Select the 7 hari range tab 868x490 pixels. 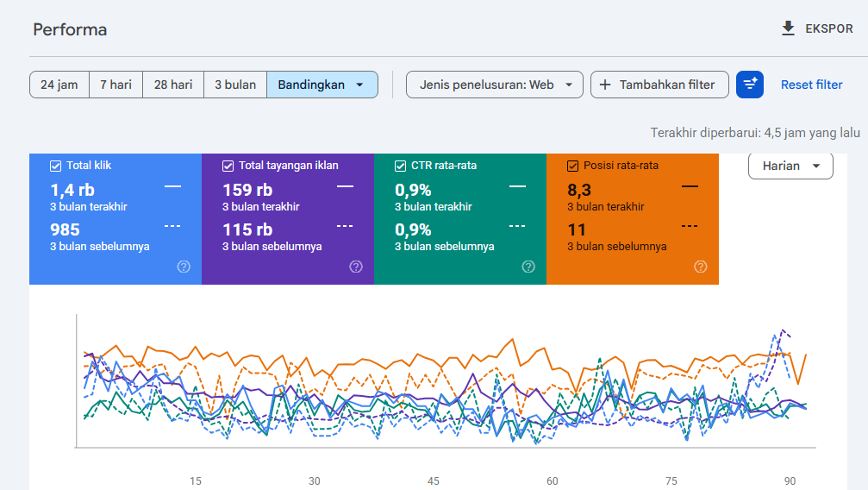(116, 85)
